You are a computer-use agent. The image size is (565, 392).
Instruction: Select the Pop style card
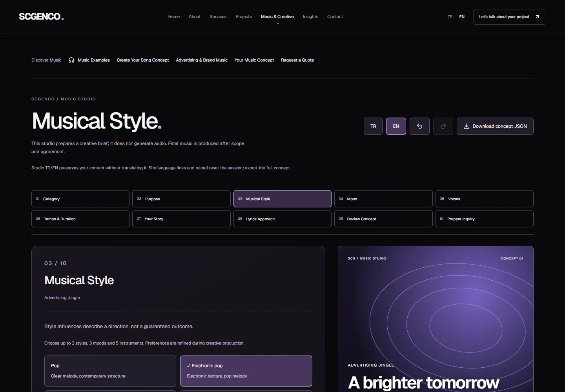(x=110, y=371)
